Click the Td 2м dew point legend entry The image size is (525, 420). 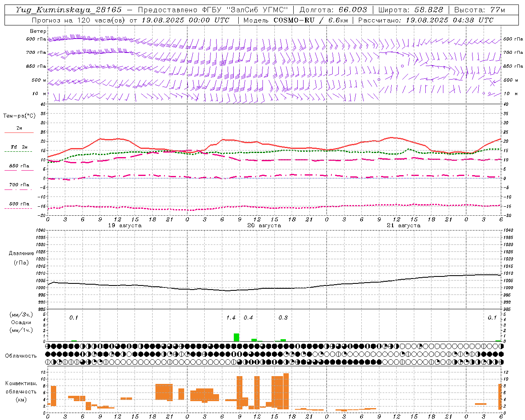19,147
